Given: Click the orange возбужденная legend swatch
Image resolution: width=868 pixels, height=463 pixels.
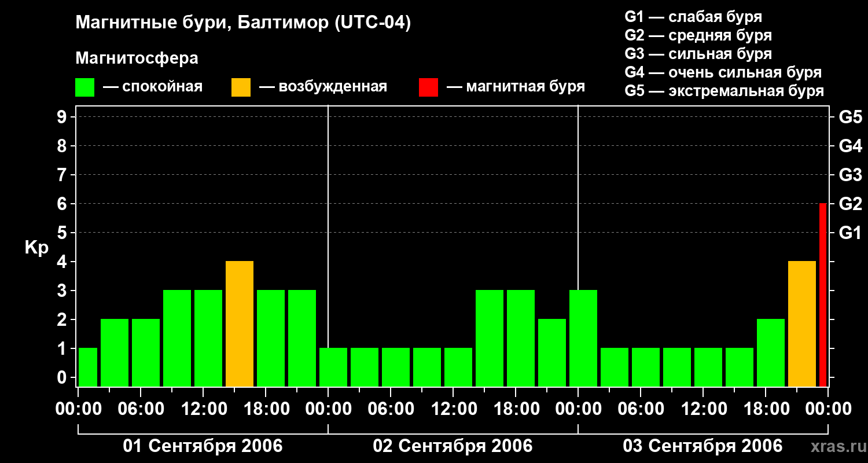Looking at the screenshot, I should 241,87.
